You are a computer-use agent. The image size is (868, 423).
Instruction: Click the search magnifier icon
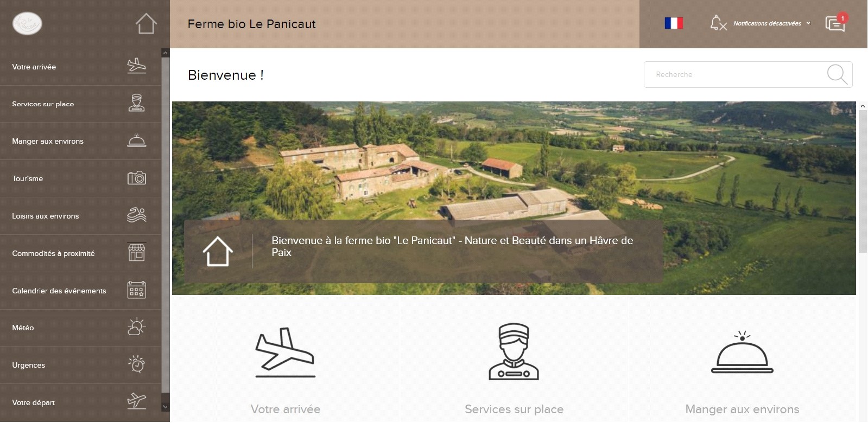[x=837, y=74]
